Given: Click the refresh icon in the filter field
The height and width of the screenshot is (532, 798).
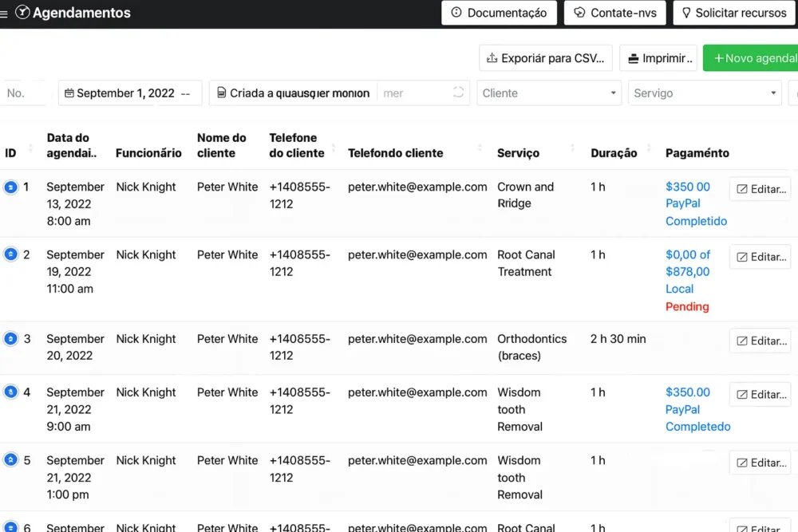Looking at the screenshot, I should tap(458, 93).
